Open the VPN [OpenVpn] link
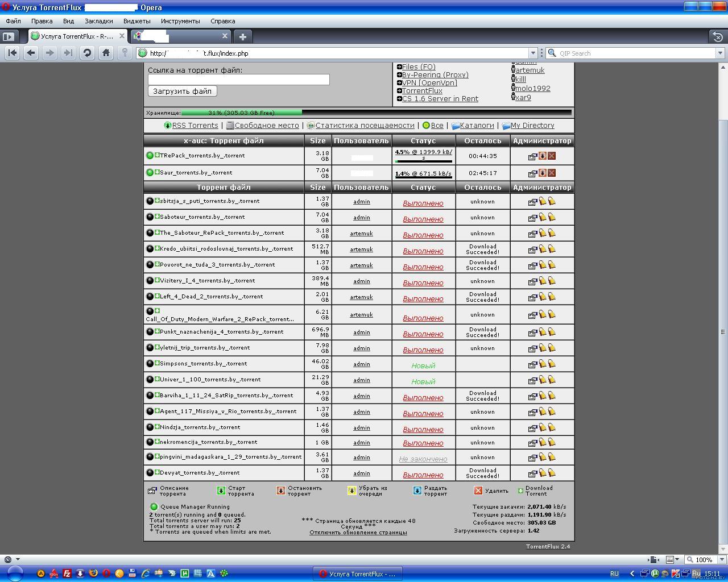Viewport: 728px width, 582px height. pyautogui.click(x=429, y=83)
